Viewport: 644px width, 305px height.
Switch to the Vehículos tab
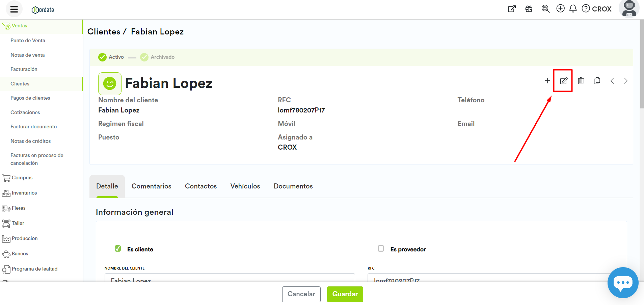point(245,186)
